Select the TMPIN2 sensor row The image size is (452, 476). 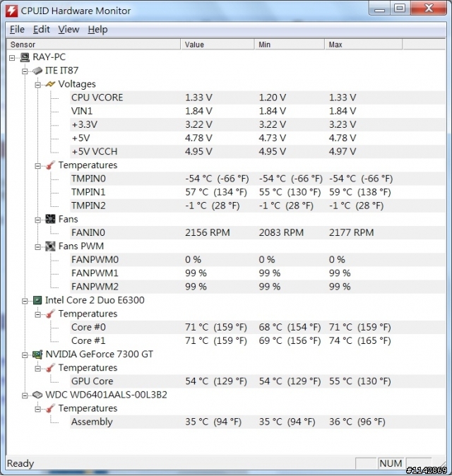point(257,206)
